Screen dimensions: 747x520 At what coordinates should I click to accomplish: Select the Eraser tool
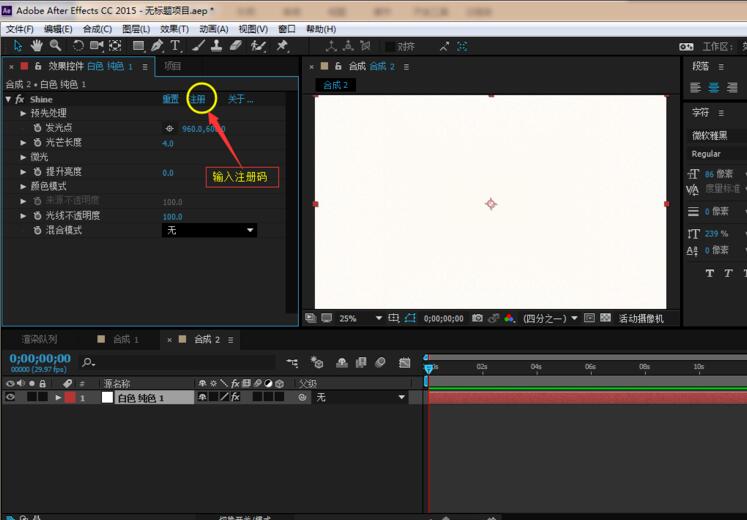tap(236, 46)
